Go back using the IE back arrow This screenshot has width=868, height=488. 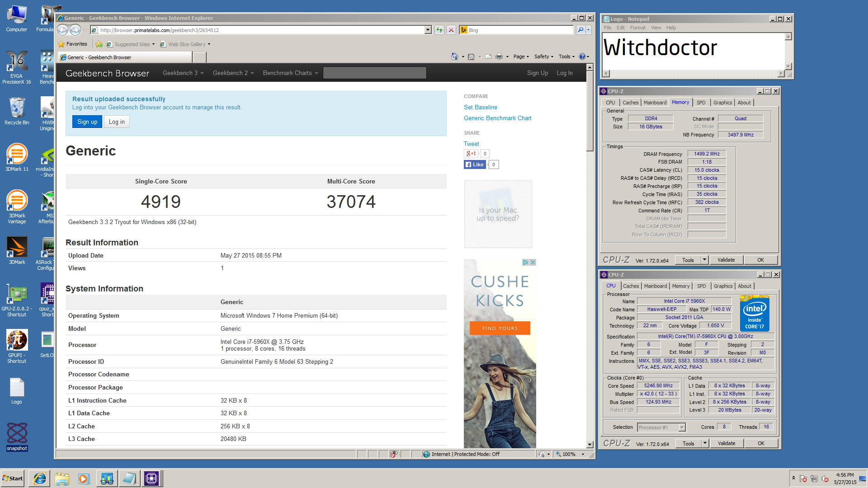[63, 30]
